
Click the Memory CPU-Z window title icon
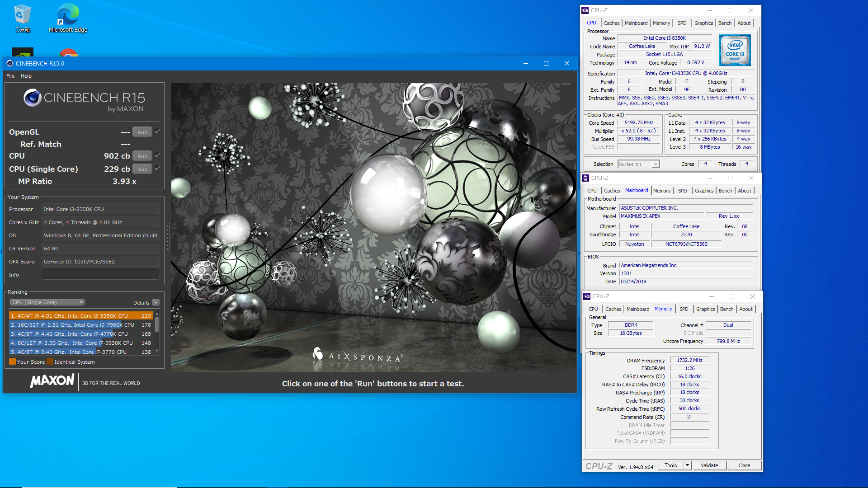pos(587,296)
